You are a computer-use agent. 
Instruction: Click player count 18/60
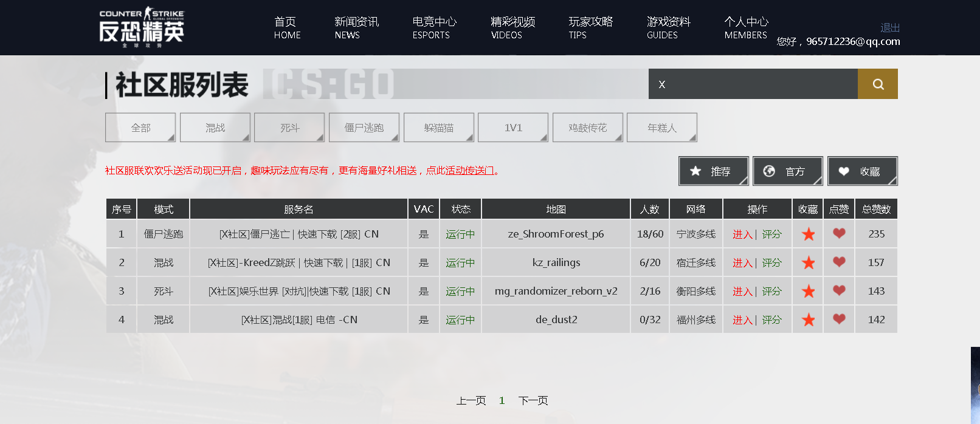(650, 234)
